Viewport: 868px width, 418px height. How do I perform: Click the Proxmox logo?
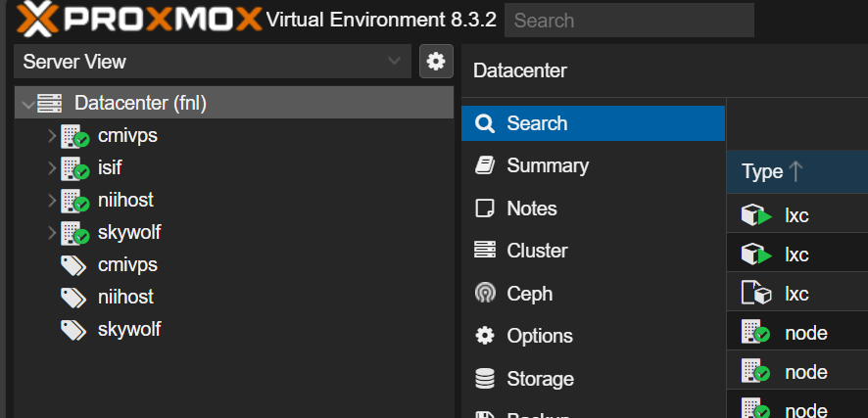pos(138,20)
